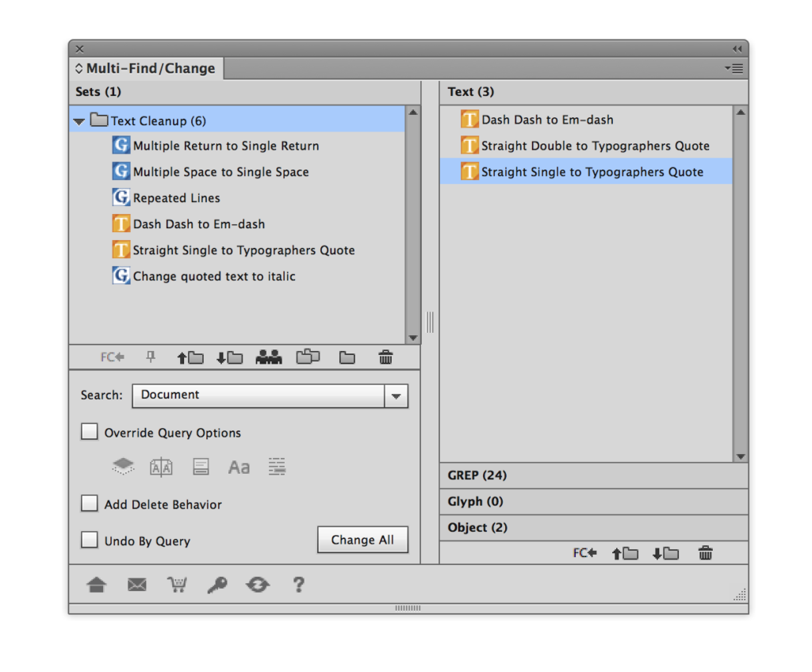The width and height of the screenshot is (812, 672).
Task: Click the home icon in the bottom bar
Action: point(97,585)
